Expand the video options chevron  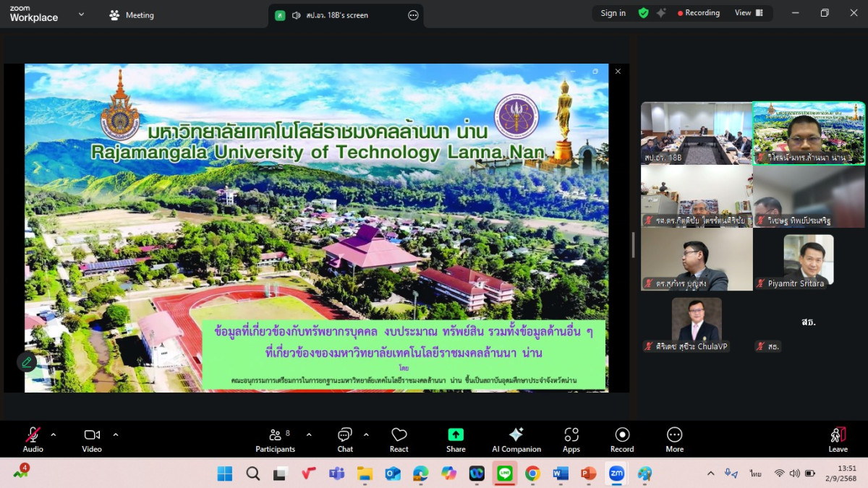coord(116,435)
